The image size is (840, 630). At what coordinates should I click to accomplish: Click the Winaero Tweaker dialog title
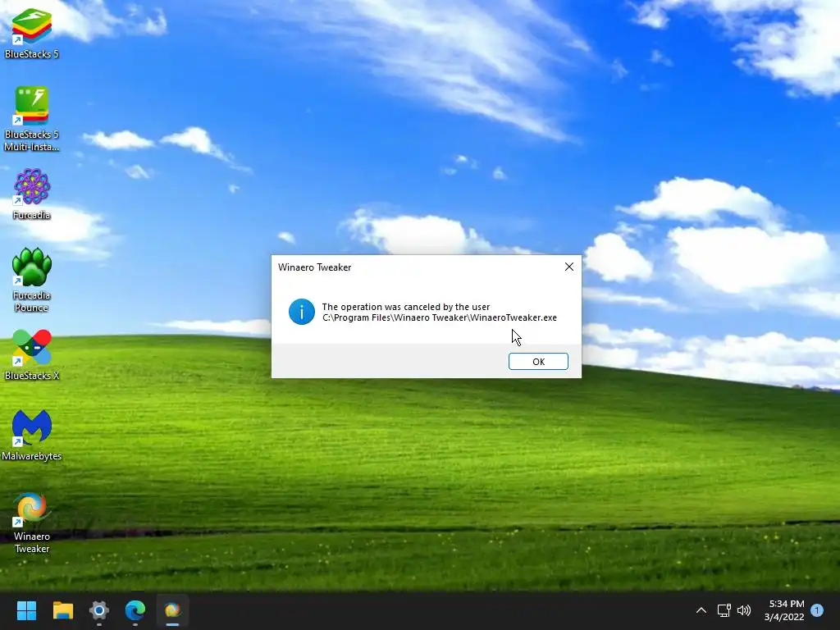(314, 267)
